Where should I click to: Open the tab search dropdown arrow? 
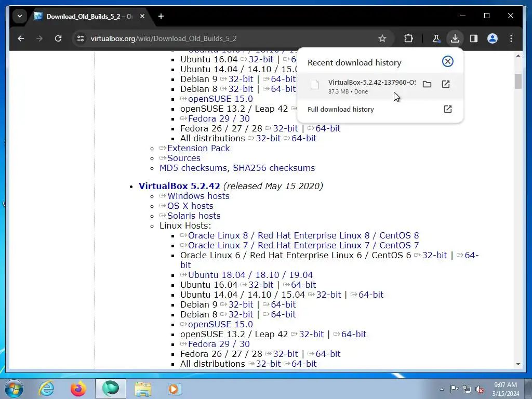(20, 16)
